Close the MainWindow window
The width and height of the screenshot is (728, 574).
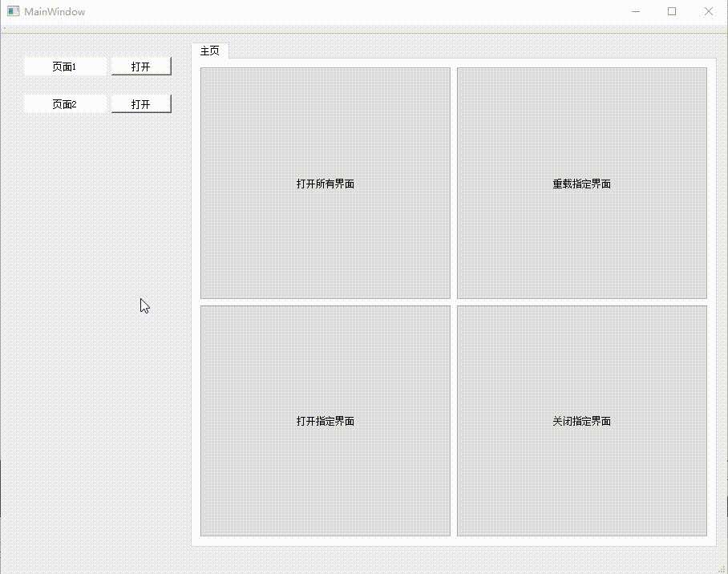tap(709, 11)
